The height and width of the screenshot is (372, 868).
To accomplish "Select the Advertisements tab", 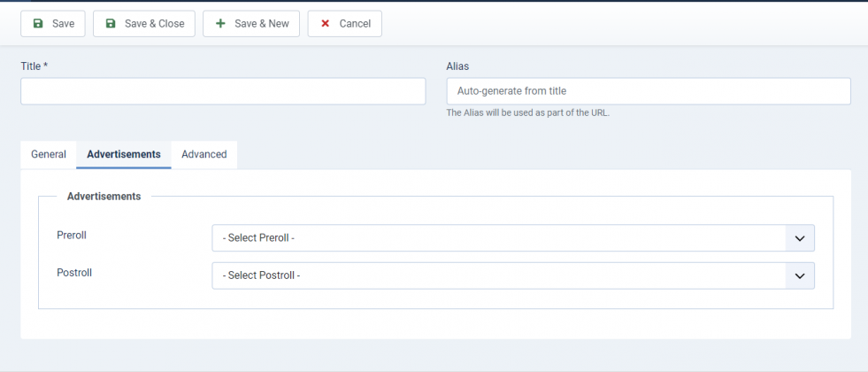I will click(124, 154).
